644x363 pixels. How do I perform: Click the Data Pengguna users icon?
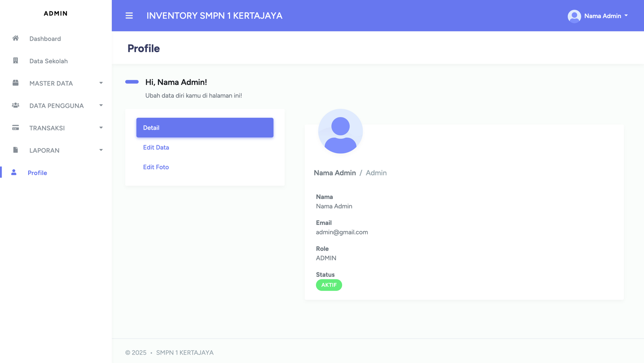point(16,105)
